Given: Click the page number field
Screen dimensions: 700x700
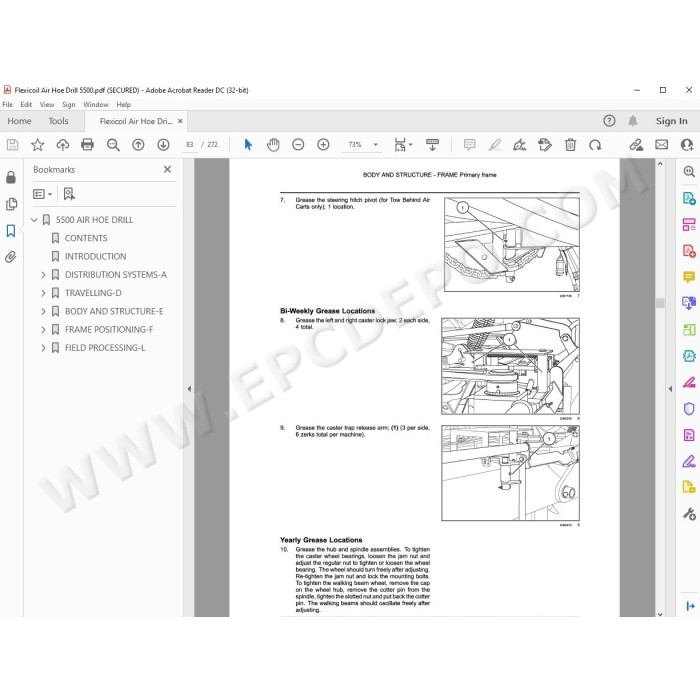Looking at the screenshot, I should (190, 145).
